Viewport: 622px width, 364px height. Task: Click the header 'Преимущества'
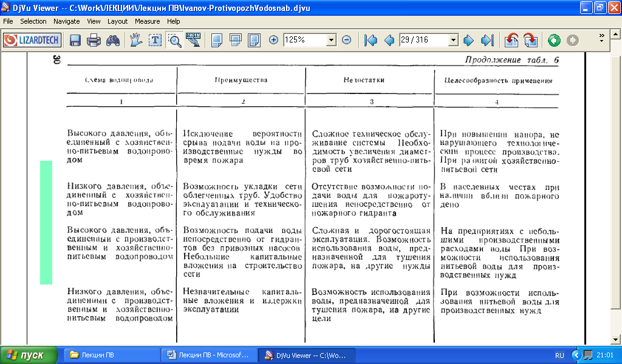241,80
